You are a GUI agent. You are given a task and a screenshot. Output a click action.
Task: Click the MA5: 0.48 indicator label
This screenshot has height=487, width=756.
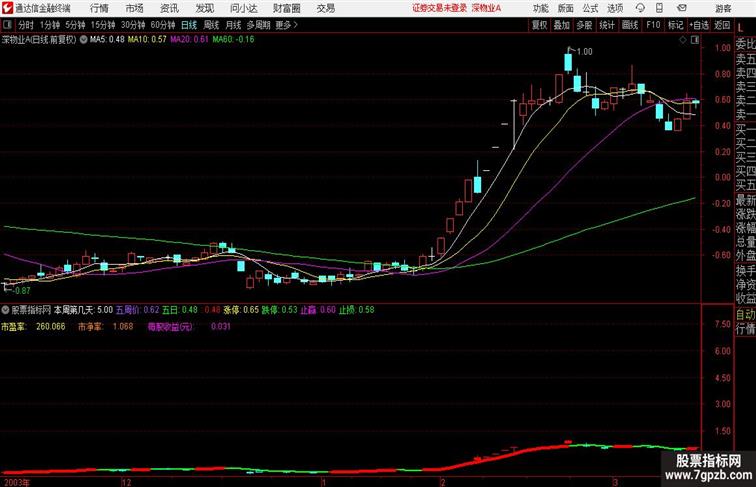coord(107,40)
